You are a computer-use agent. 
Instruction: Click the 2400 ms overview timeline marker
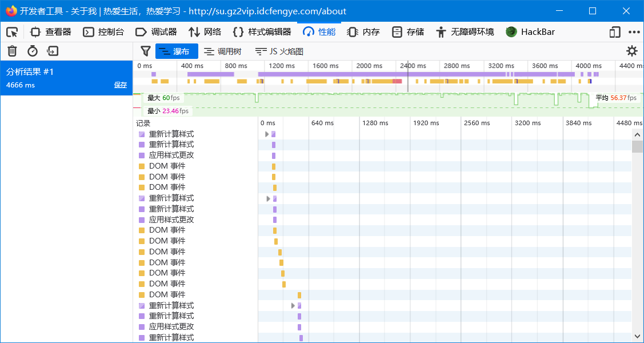pos(413,66)
